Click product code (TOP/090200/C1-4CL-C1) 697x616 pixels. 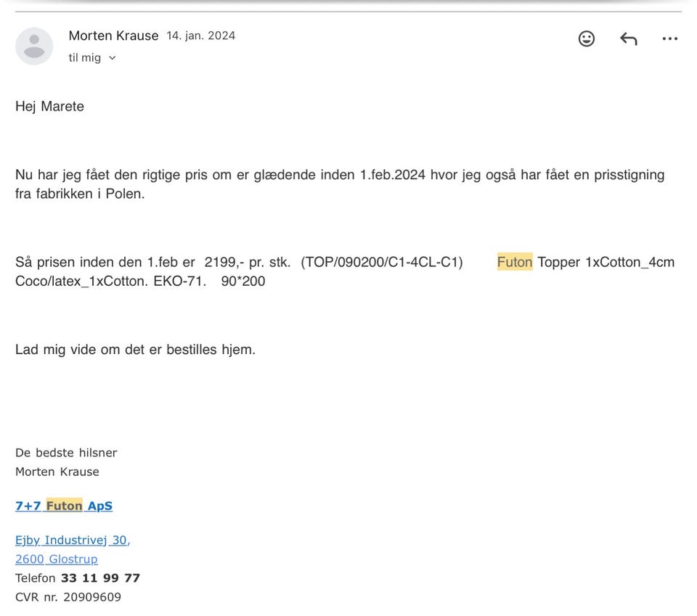[x=382, y=262]
